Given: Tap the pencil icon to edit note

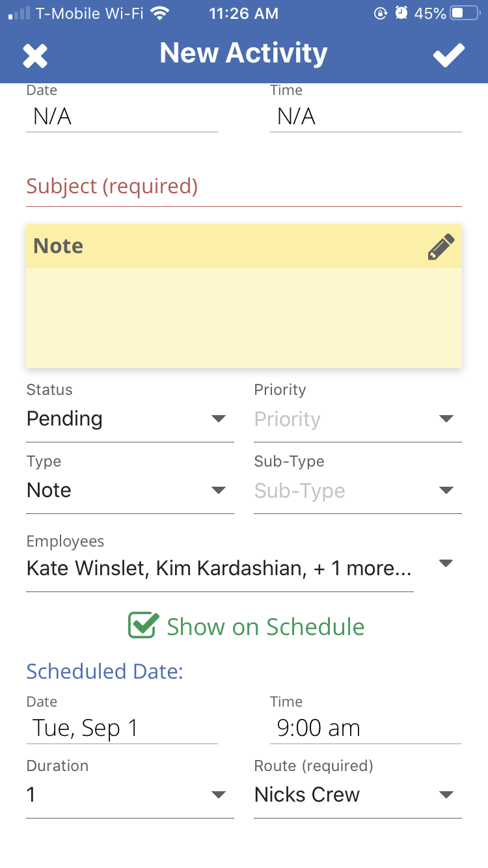Looking at the screenshot, I should tap(441, 247).
